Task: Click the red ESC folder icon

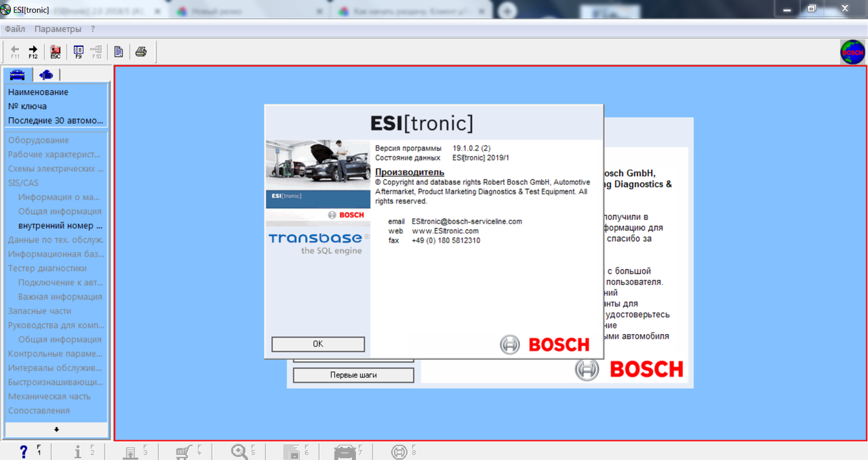Action: coord(56,51)
